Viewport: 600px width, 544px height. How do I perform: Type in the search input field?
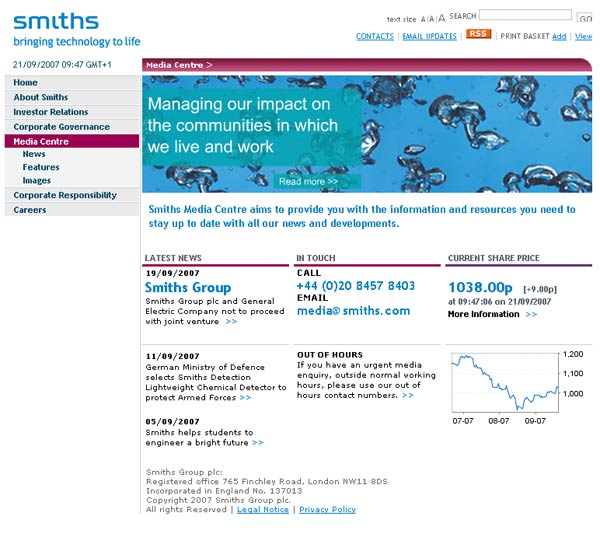tap(525, 16)
